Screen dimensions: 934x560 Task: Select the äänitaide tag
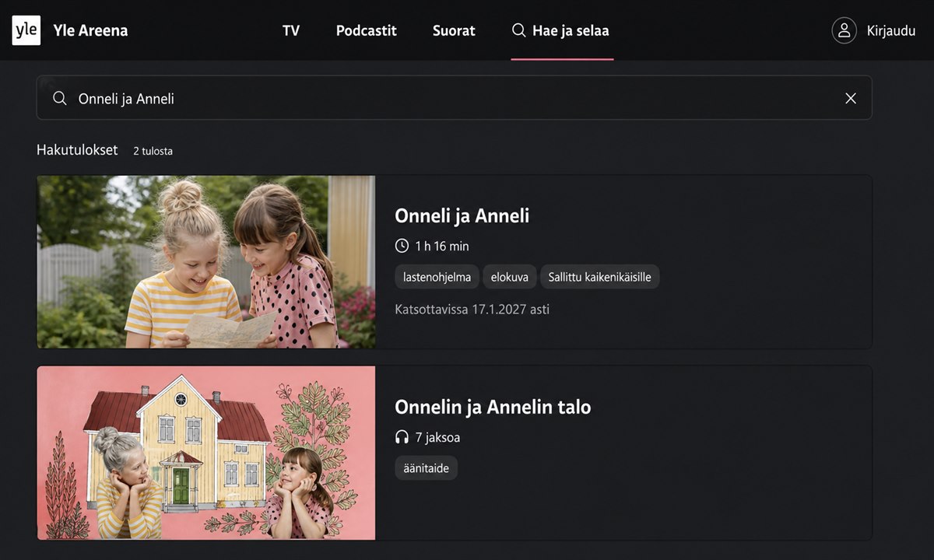tap(427, 468)
